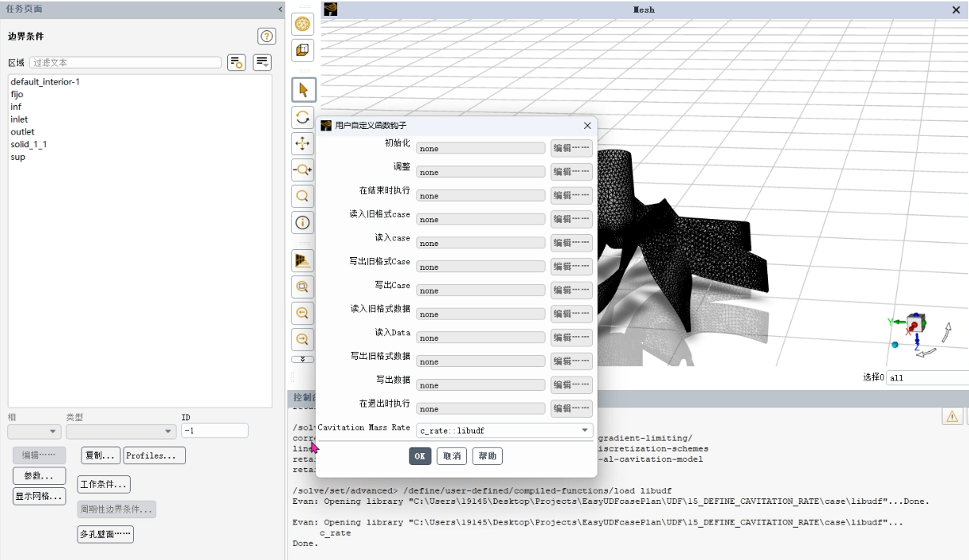Screen dimensions: 969x560
Task: Click the 工作条件... button
Action: point(104,484)
